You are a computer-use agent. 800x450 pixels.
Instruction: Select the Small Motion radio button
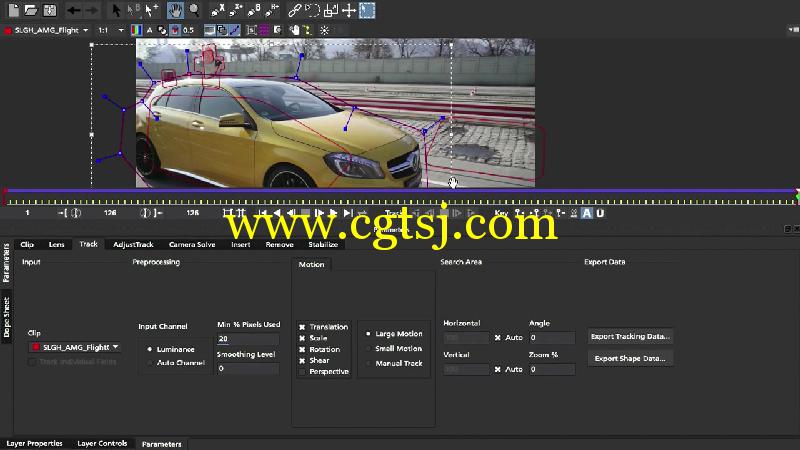click(x=368, y=348)
